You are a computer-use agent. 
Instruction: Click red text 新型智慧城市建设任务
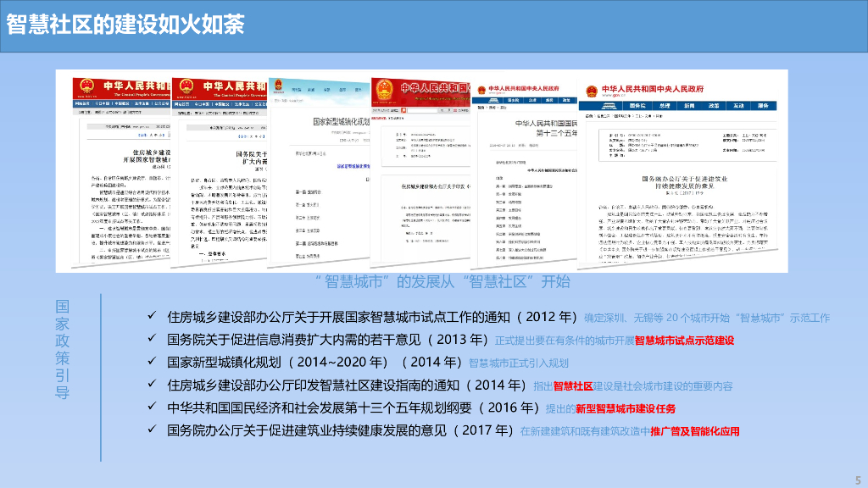point(626,409)
